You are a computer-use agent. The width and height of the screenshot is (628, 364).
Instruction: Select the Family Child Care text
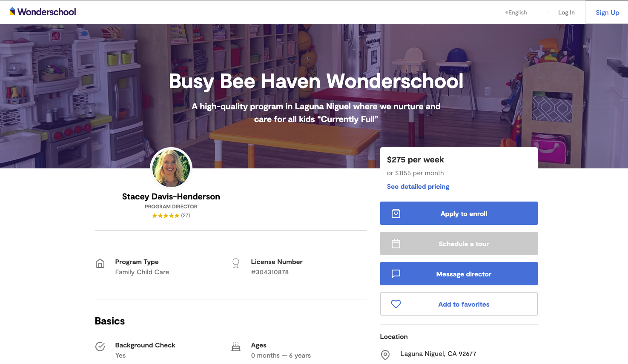click(142, 272)
